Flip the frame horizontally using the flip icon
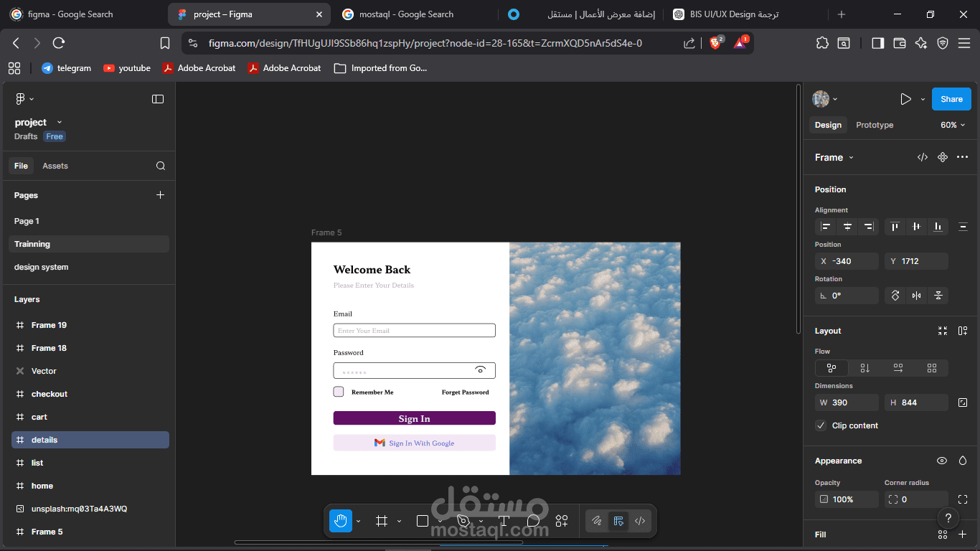This screenshot has width=980, height=551. [916, 295]
